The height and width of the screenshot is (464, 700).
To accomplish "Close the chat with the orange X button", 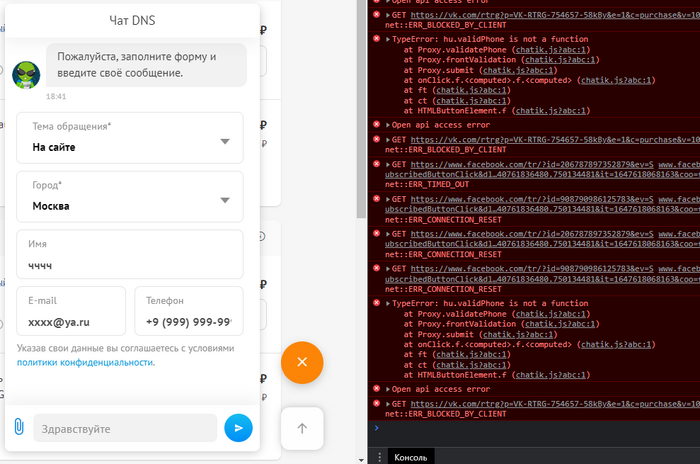I will 302,361.
